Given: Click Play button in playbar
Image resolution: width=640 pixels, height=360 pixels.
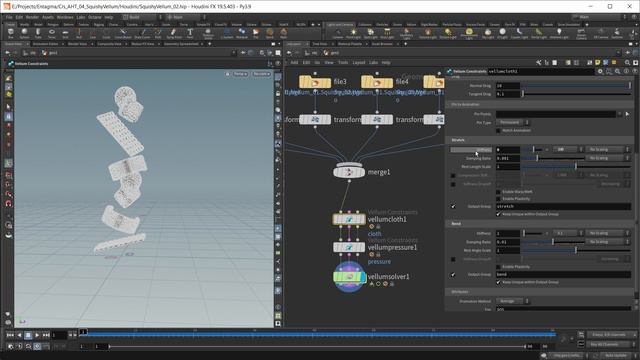Looking at the screenshot, I should 37,335.
